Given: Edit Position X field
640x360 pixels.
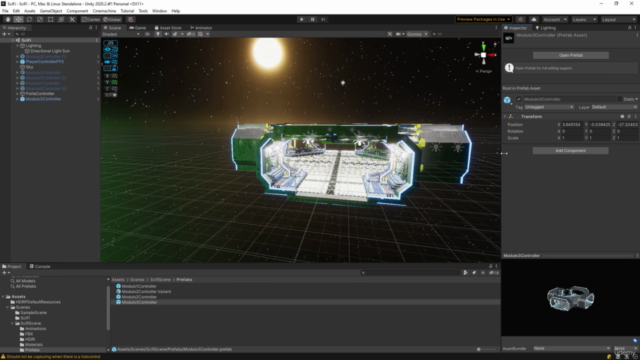Looking at the screenshot, I should pos(572,124).
